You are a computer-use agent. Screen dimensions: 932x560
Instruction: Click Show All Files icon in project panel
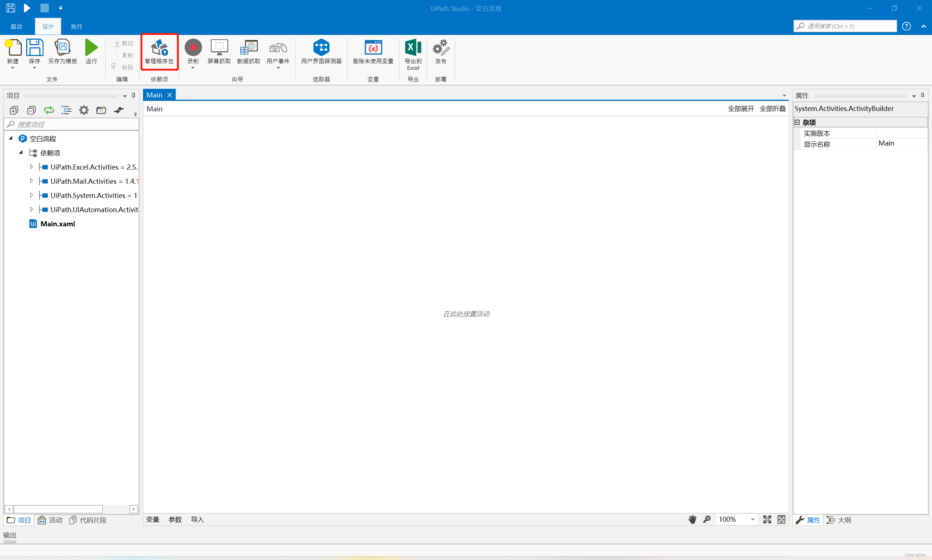(x=66, y=110)
